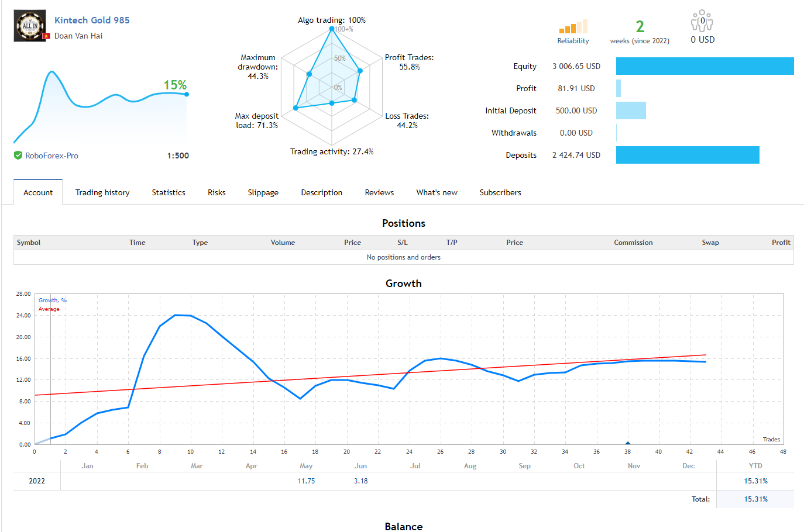Click the week 38 triangle marker on Growth chart
Image resolution: width=804 pixels, height=532 pixels.
point(627,443)
